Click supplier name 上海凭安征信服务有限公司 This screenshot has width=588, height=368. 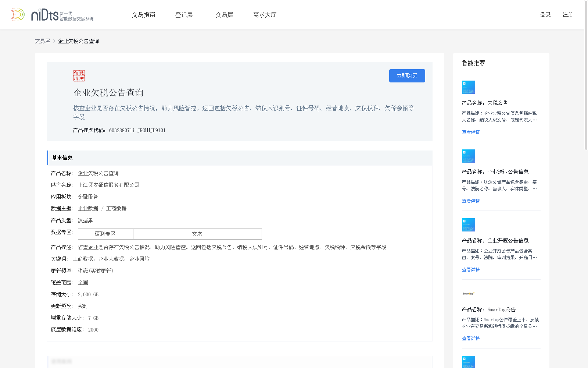pyautogui.click(x=108, y=185)
